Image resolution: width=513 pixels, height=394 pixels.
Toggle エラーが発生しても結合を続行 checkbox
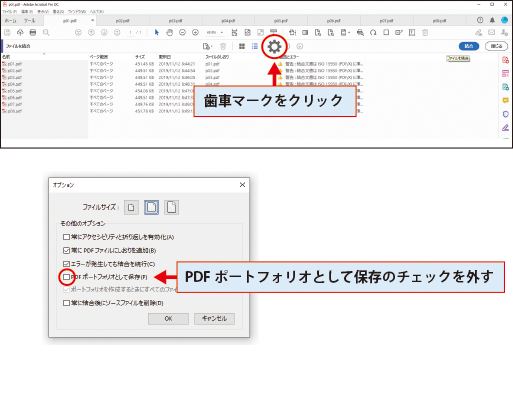click(x=66, y=264)
